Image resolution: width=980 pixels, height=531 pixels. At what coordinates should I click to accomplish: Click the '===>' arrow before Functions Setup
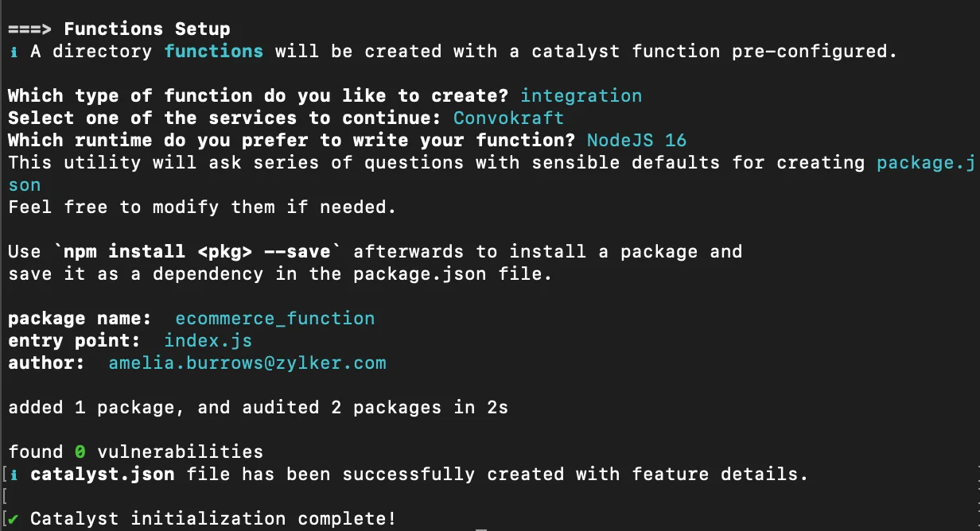coord(30,29)
